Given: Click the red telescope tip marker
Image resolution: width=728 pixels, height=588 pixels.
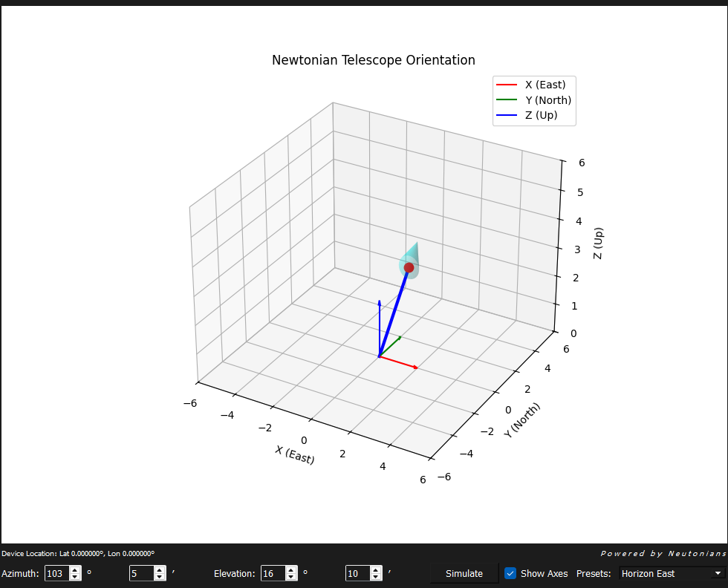Looking at the screenshot, I should coord(409,267).
